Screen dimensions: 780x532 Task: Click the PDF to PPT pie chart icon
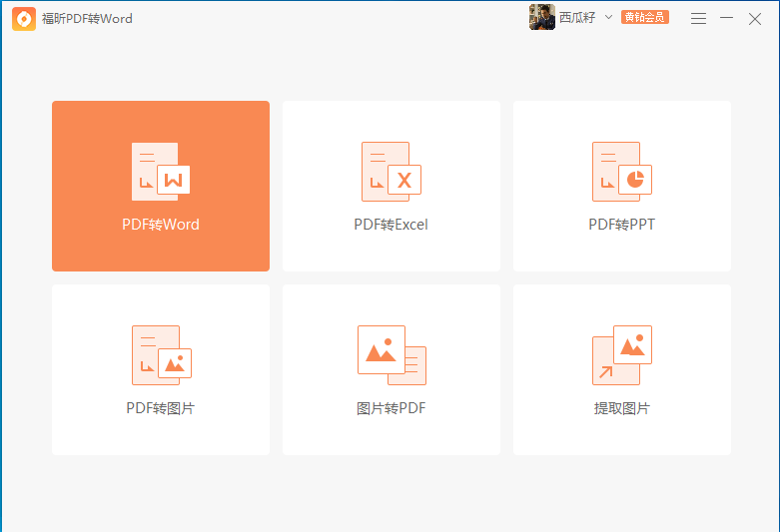click(621, 172)
